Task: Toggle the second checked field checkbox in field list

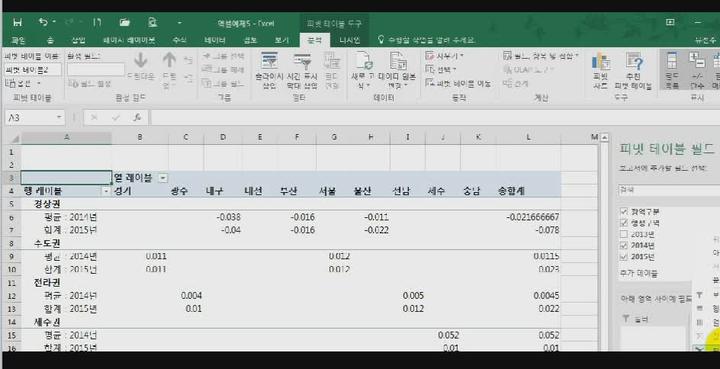Action: (x=624, y=223)
